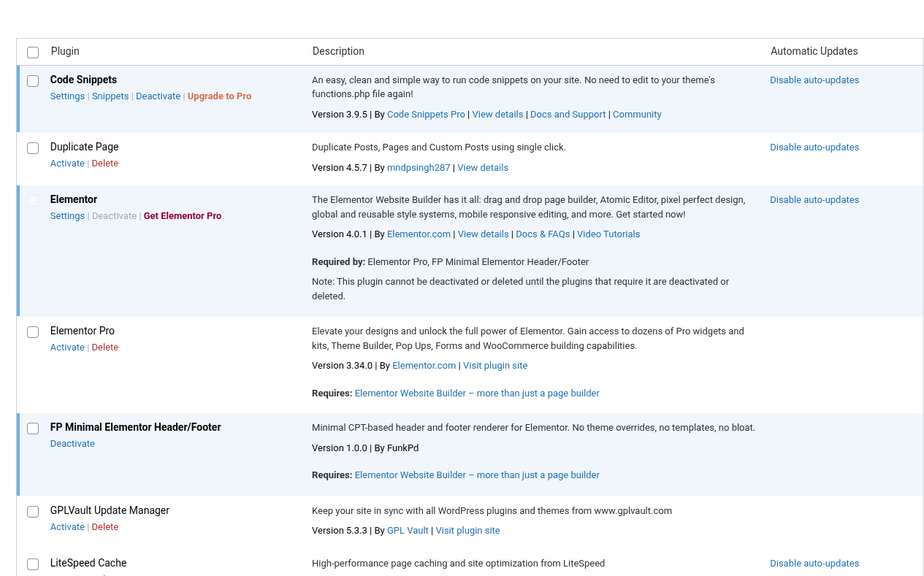Open Upgrade to Pro for Code Snippets

[219, 96]
